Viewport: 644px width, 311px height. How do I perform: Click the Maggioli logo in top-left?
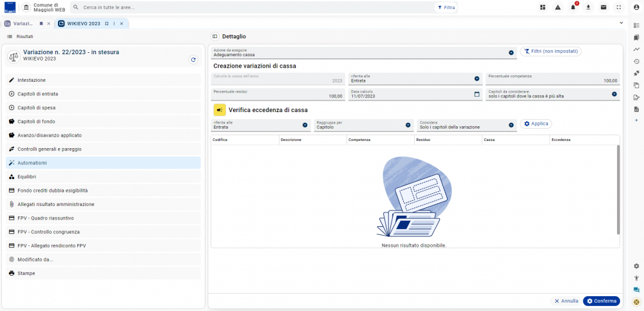(x=10, y=7)
